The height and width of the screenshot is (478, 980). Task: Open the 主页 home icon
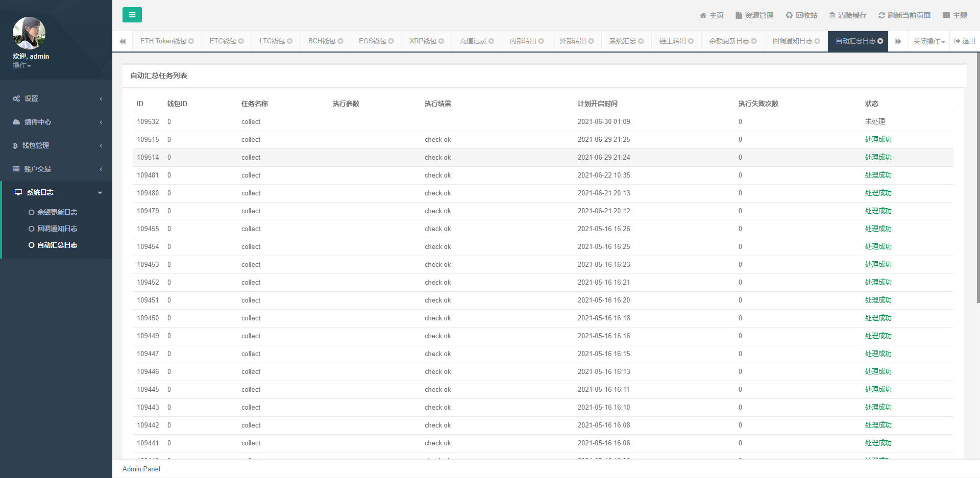coord(712,15)
